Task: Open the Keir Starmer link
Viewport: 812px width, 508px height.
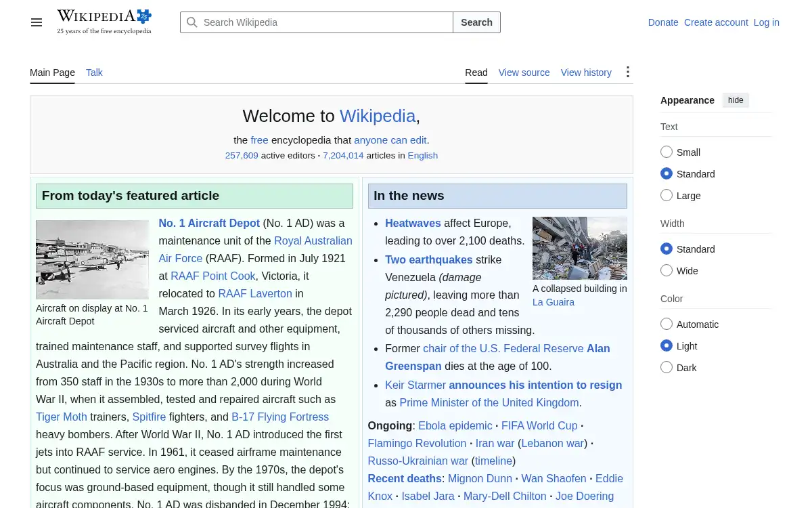Action: pyautogui.click(x=415, y=385)
